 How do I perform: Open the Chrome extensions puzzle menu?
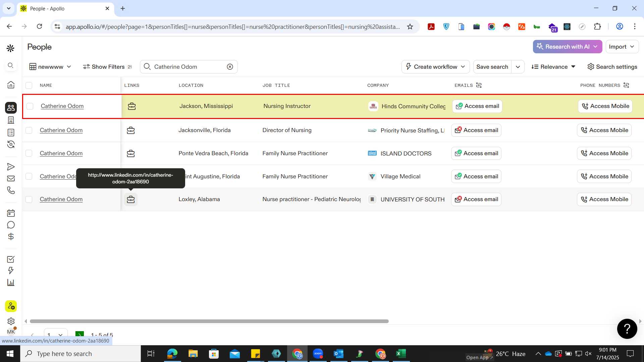coord(597,26)
